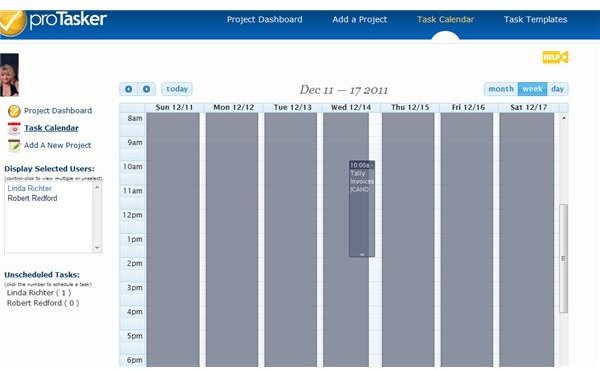Click the Mon 12/12 column header

234,108
